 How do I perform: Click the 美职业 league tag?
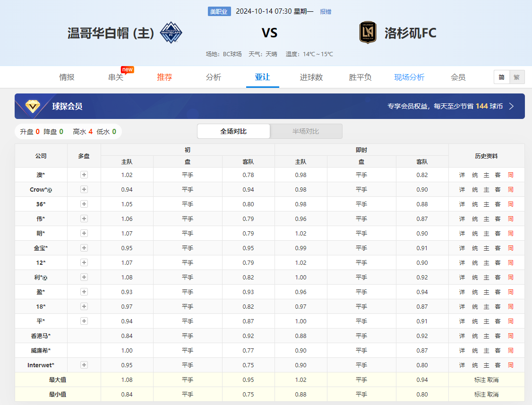(219, 11)
